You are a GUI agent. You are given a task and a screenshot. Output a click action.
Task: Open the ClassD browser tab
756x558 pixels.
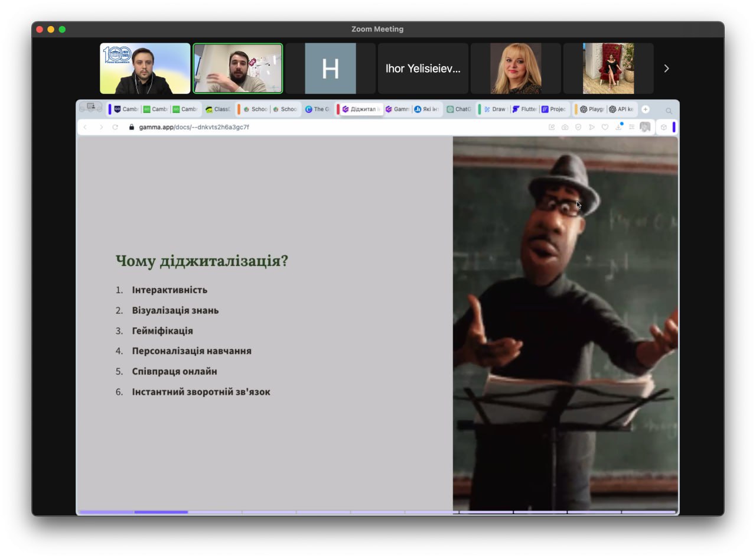(x=218, y=109)
